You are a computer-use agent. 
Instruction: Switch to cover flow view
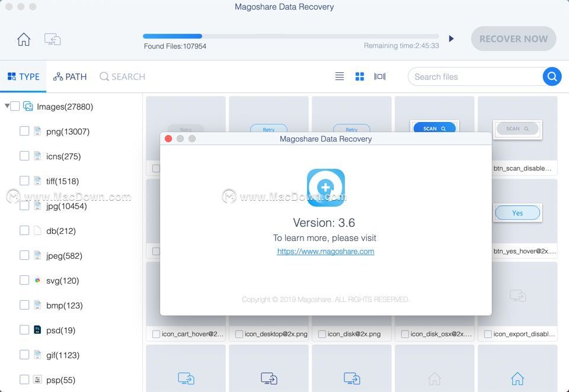pos(379,76)
